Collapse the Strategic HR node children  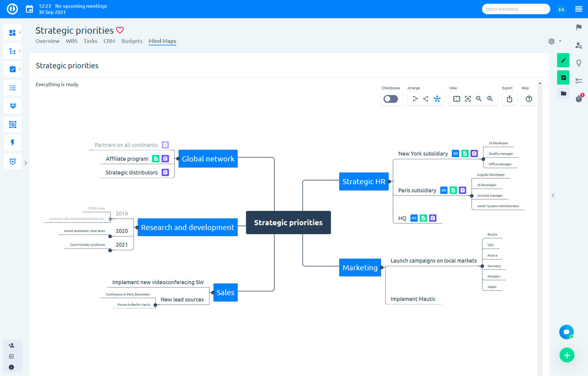point(389,182)
